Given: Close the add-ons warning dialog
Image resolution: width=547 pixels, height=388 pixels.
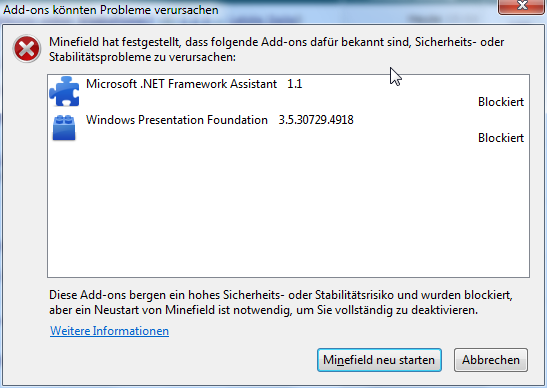Looking at the screenshot, I should [522, 6].
